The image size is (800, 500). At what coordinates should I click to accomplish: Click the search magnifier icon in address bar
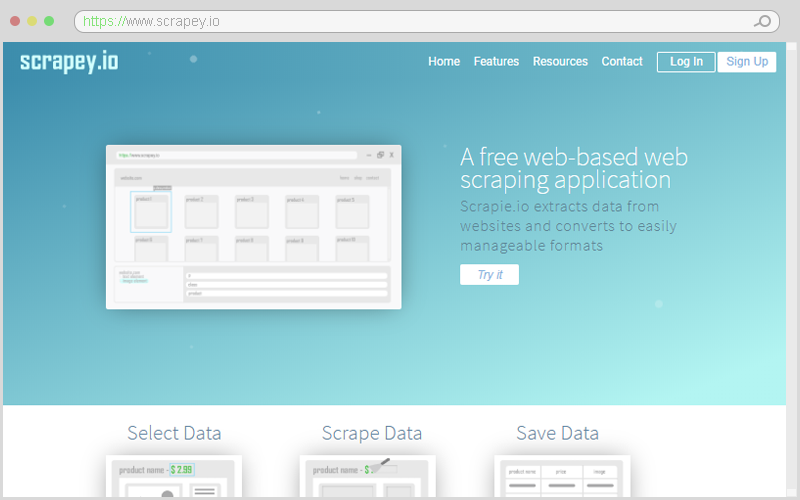click(x=762, y=21)
